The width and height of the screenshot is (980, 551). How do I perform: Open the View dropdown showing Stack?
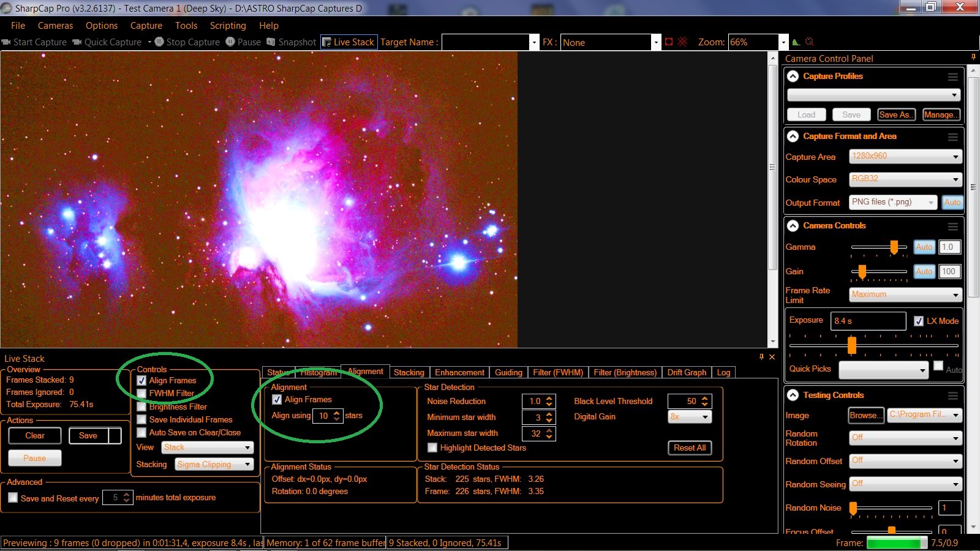pyautogui.click(x=208, y=448)
